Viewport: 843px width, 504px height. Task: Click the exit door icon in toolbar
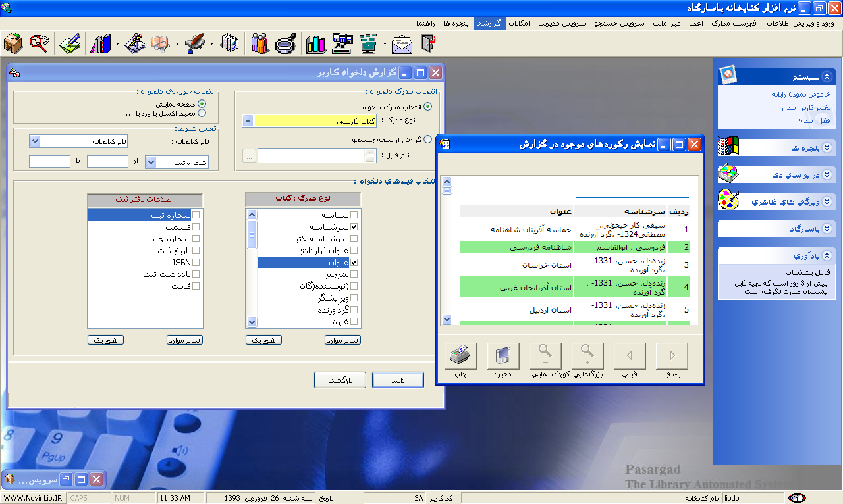[428, 43]
